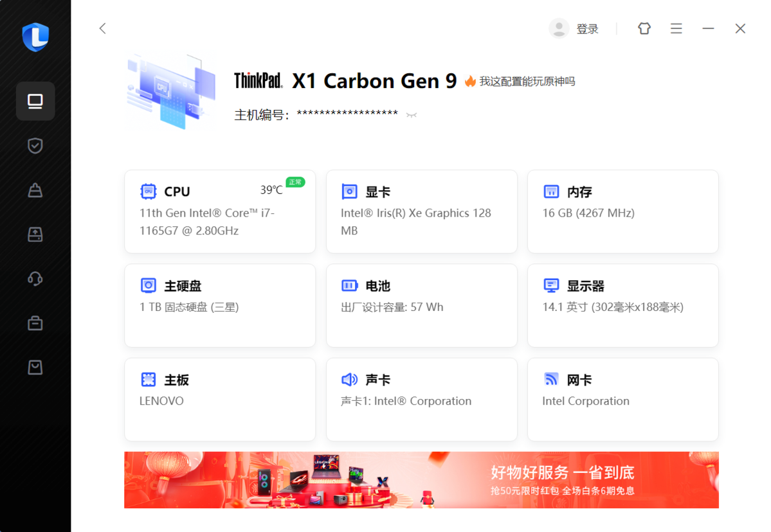Click the 39℃ CPU temperature reading
771x532 pixels.
tap(271, 190)
